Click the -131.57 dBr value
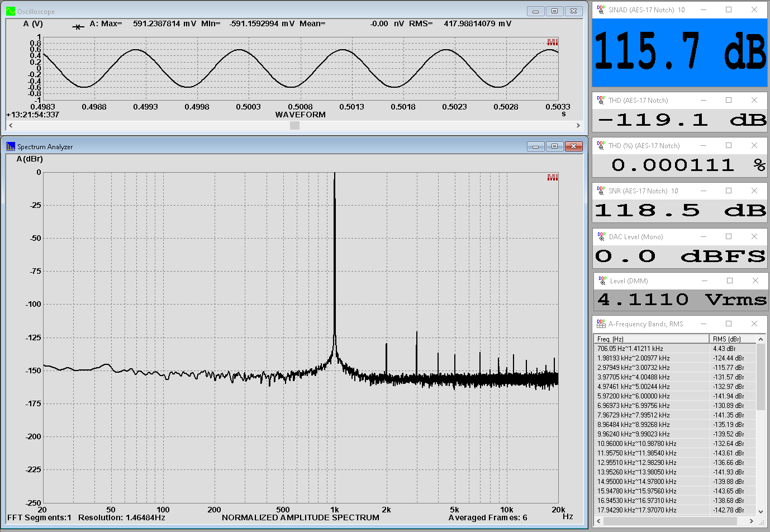The width and height of the screenshot is (770, 532). click(x=728, y=377)
